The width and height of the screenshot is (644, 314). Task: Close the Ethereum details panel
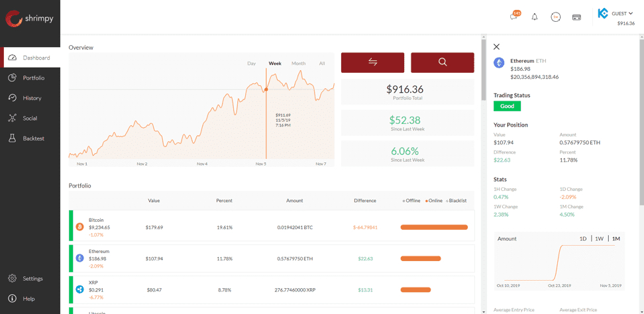[497, 47]
